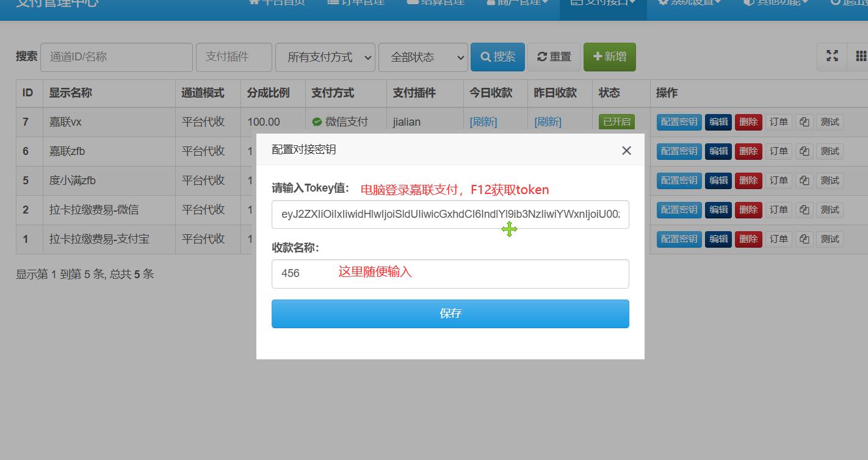Click the 已开启 status badge
Screen dimensions: 868x460
617,122
